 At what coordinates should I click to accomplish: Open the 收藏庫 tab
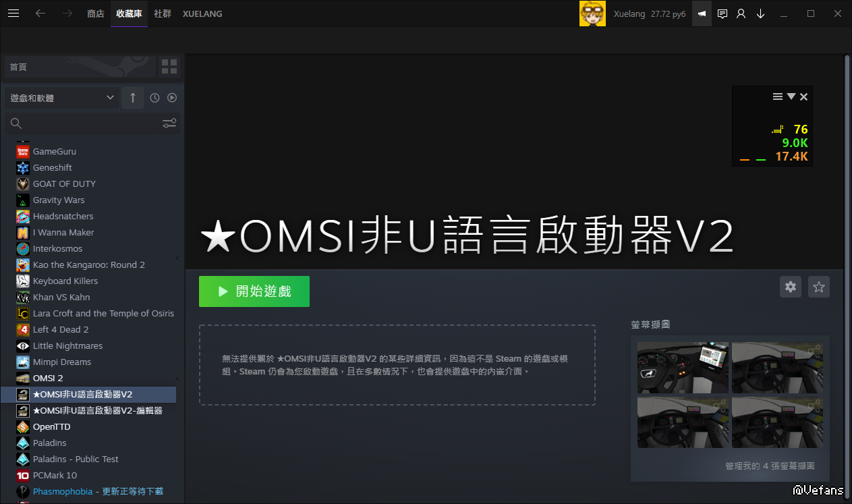pyautogui.click(x=129, y=13)
